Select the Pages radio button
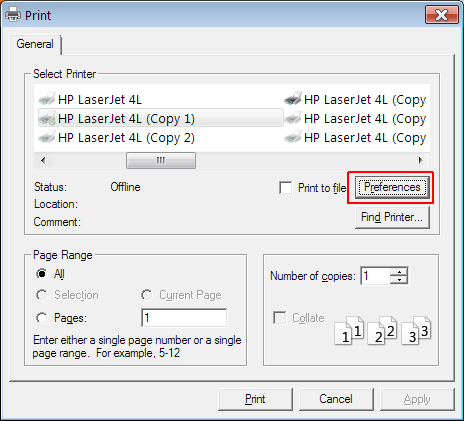Viewport: 464px width, 421px height. coord(41,318)
